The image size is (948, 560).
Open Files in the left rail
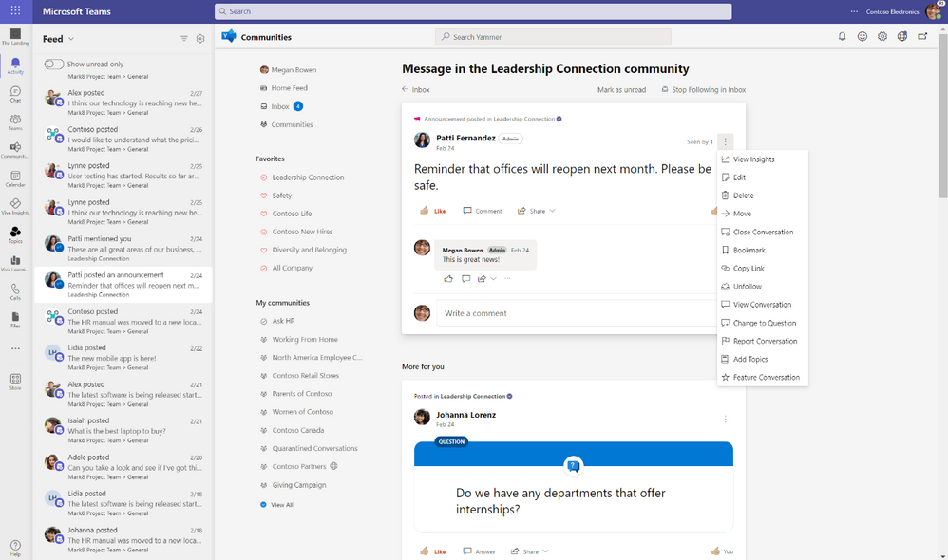(15, 320)
